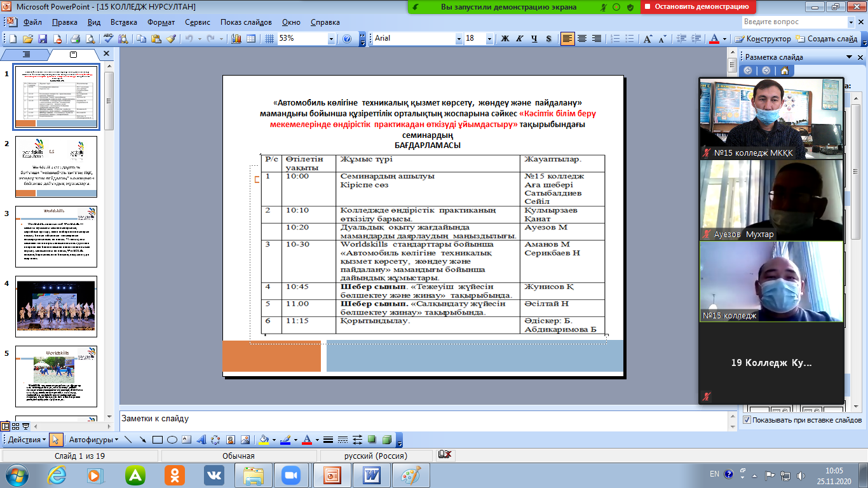Click the Print icon in the toolbar
The height and width of the screenshot is (488, 868).
[x=74, y=39]
